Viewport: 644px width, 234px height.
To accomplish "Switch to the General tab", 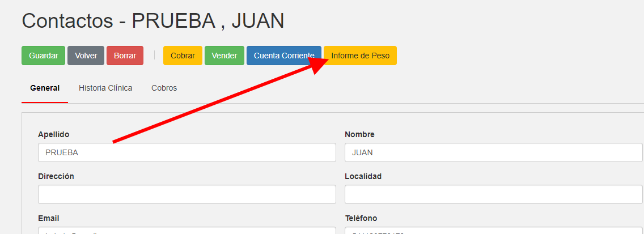I will point(45,88).
